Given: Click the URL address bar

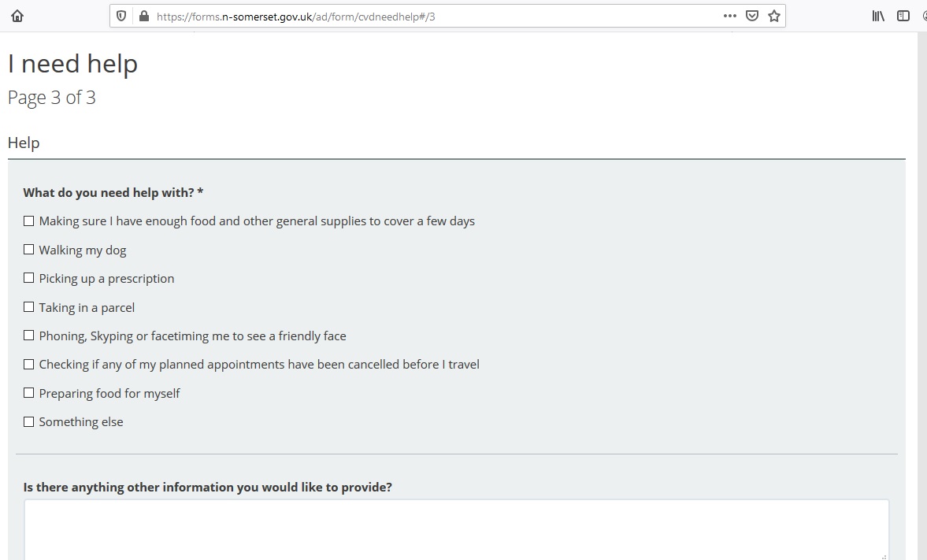Looking at the screenshot, I should 433,16.
